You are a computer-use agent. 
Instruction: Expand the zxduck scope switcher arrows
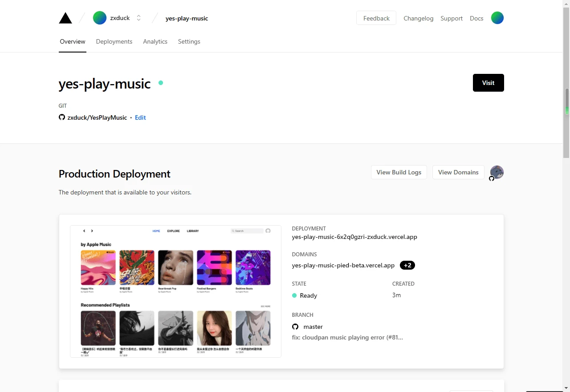138,18
